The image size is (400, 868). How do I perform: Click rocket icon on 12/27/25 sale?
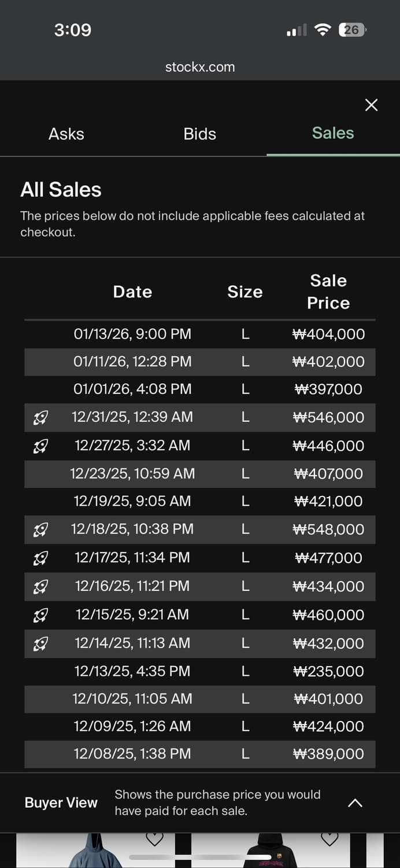(x=40, y=446)
